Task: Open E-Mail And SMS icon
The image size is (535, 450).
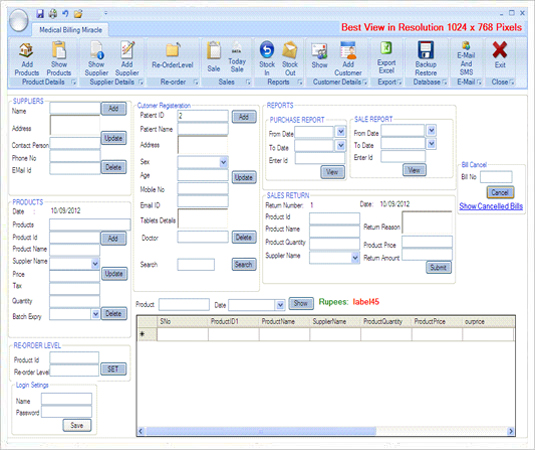Action: (x=466, y=58)
